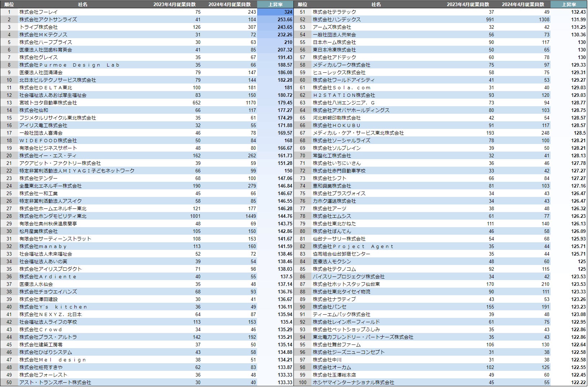The height and width of the screenshot is (387, 588).
Task: Select the 松月産業株式会社 cell
Action: click(38, 231)
